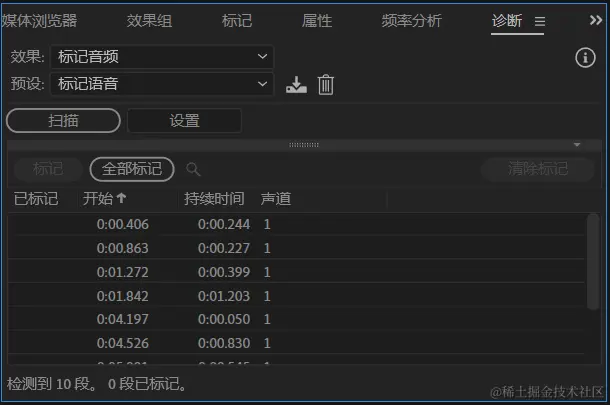Click status text 检测到 10 段

point(52,384)
